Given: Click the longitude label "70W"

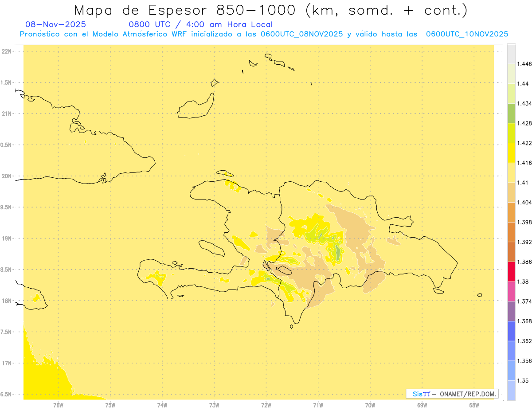Looking at the screenshot, I should (x=370, y=405).
